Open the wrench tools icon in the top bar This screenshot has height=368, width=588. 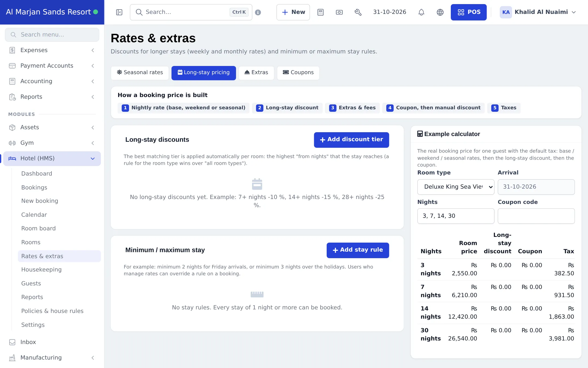pyautogui.click(x=358, y=12)
